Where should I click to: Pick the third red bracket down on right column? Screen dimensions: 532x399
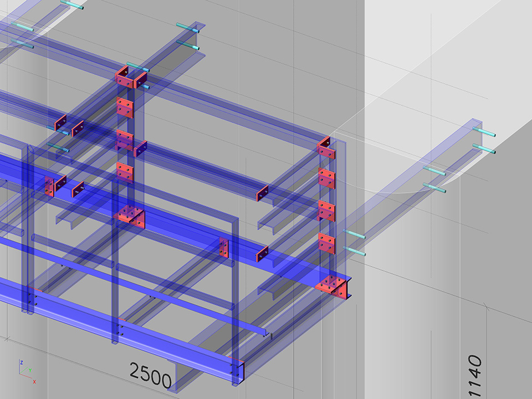coord(327,211)
